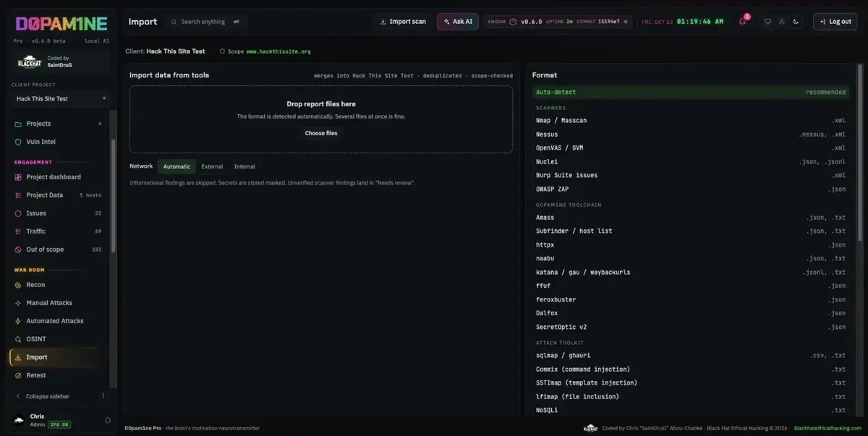Click the Manual Attacks sparkle icon
Screen dimensions: 868x436
[18, 303]
